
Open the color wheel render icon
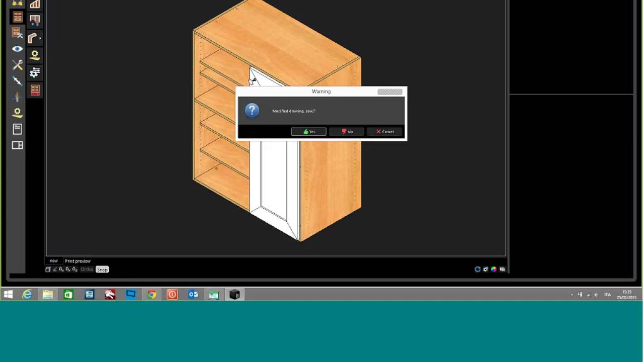494,269
